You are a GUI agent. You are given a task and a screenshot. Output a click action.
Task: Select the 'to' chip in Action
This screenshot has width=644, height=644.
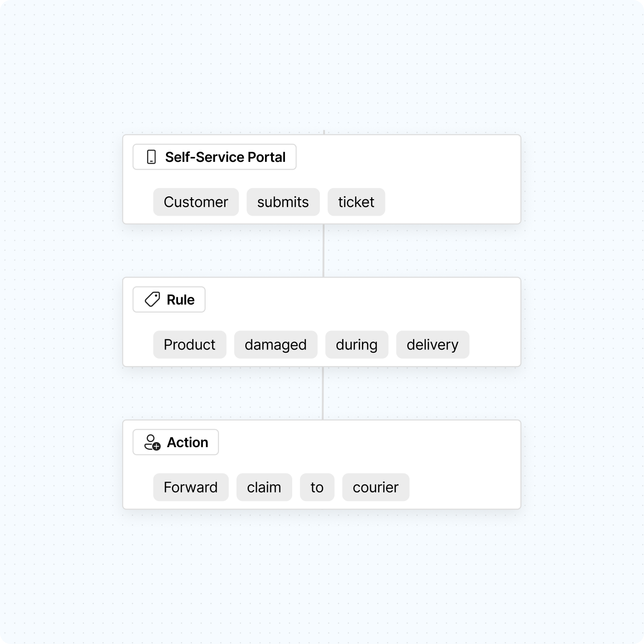(x=317, y=487)
